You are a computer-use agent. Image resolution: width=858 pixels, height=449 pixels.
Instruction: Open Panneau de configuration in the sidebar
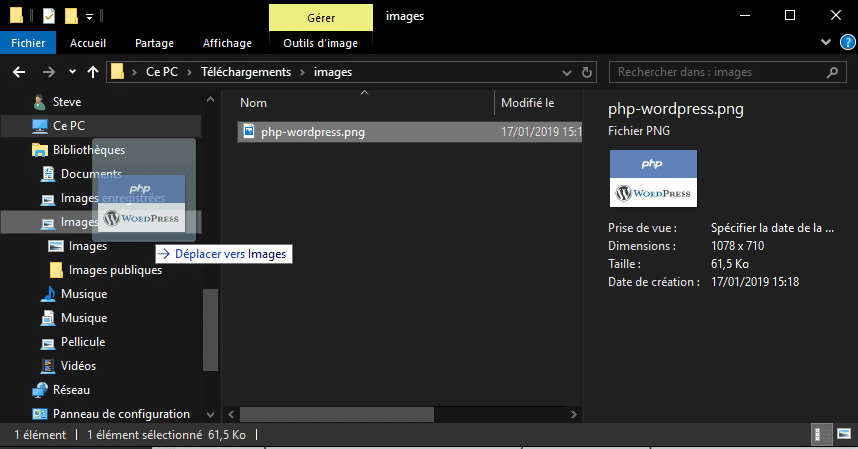(121, 414)
